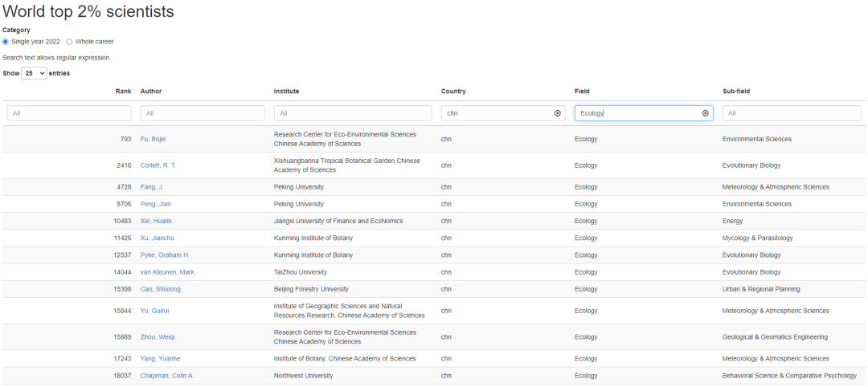This screenshot has height=387, width=868.
Task: Click 'Jiangxi University of Finance and EcoNomics' cell
Action: 338,221
